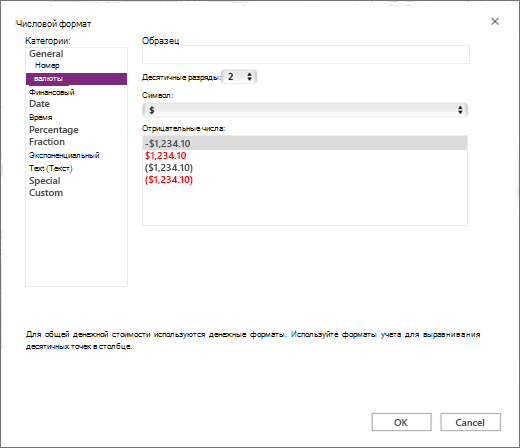Screen dimensions: 520x448
Task: Open the Символ currency dropdown
Action: (x=305, y=110)
